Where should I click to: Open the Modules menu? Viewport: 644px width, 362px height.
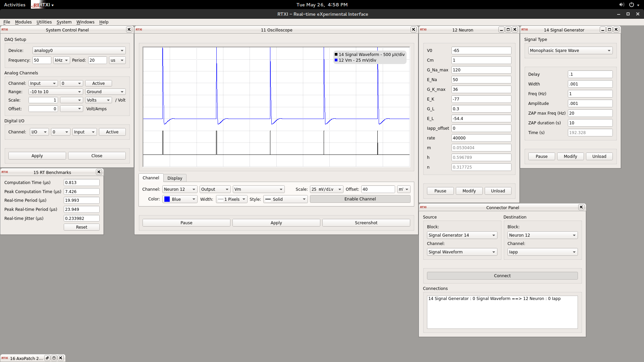pyautogui.click(x=22, y=22)
